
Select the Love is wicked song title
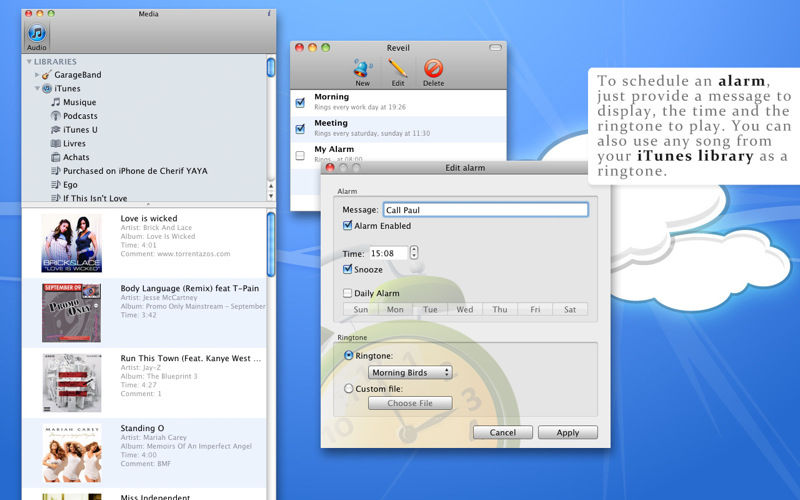pyautogui.click(x=149, y=218)
